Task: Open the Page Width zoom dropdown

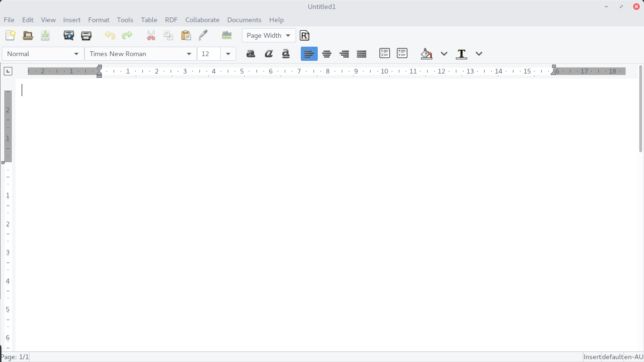Action: (269, 35)
